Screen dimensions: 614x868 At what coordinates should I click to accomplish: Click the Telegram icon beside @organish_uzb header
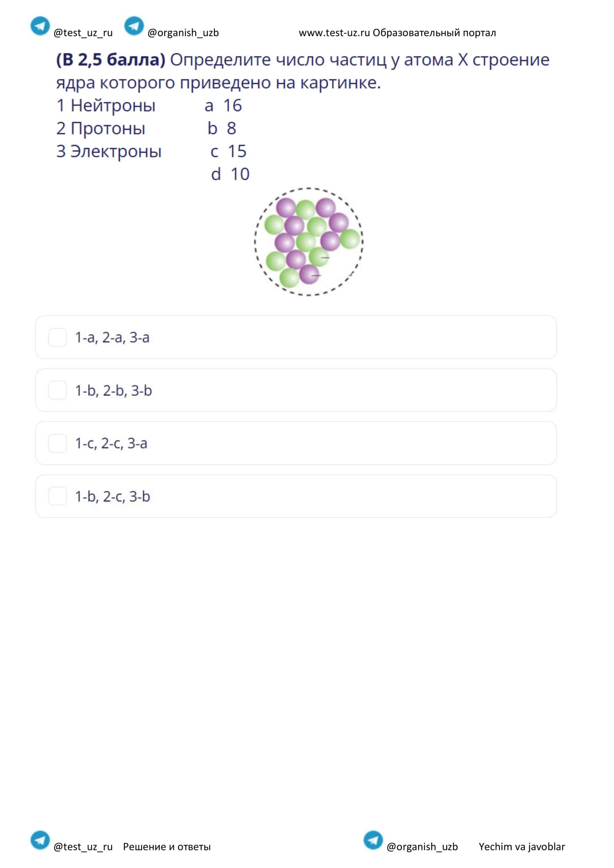click(134, 26)
